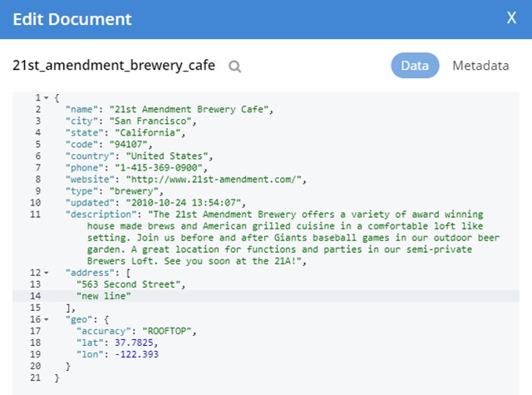Click the "name" key on line 2

coord(81,109)
